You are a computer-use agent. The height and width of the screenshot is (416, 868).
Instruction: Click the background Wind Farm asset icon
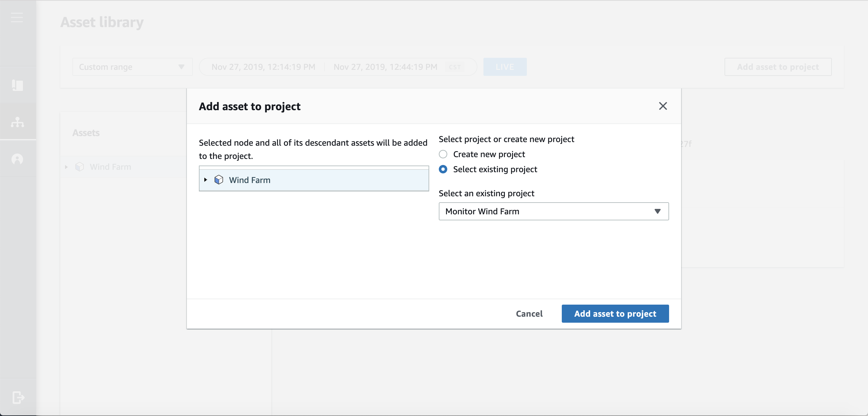click(x=80, y=166)
